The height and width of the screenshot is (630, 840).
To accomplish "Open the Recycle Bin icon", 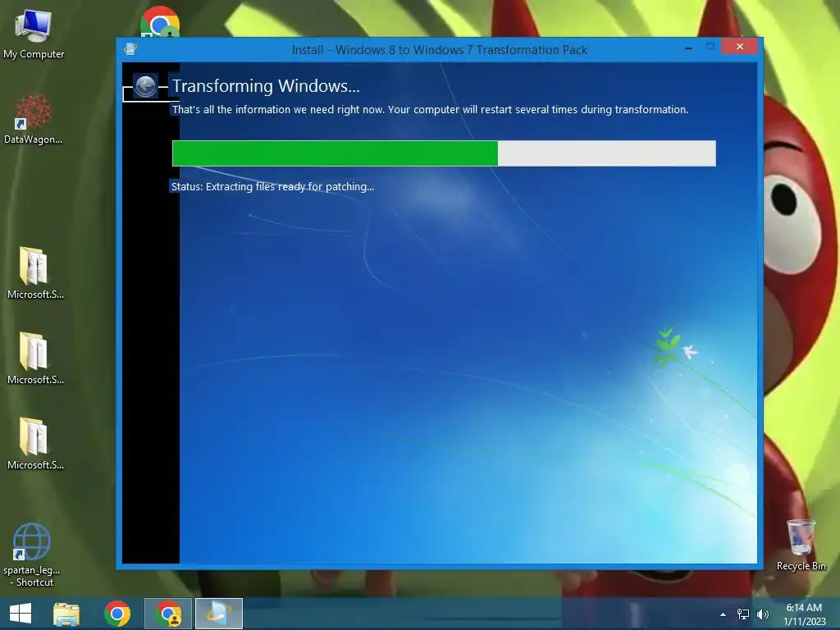I will (x=801, y=545).
